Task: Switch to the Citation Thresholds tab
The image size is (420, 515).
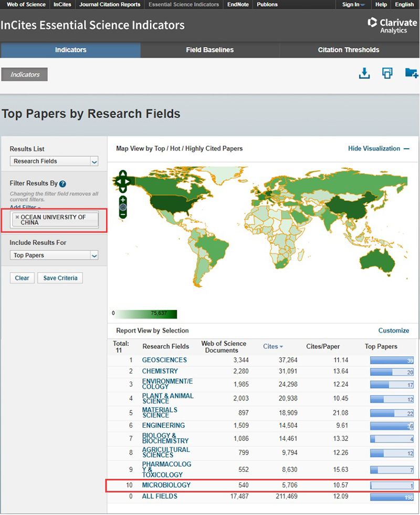Action: coord(348,50)
